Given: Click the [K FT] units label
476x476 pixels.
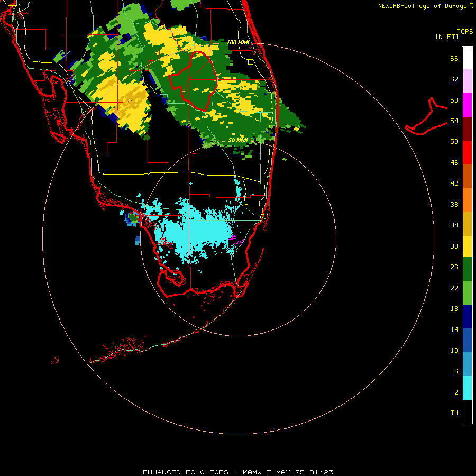Looking at the screenshot, I should tap(447, 36).
